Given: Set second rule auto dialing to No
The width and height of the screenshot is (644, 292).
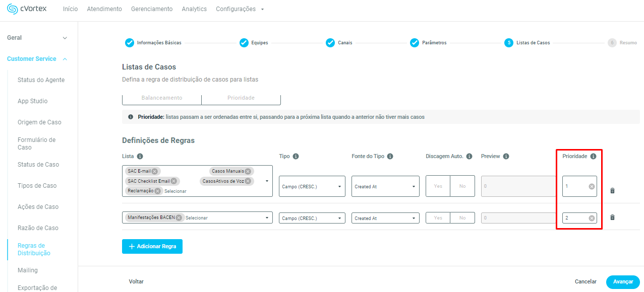Looking at the screenshot, I should click(462, 218).
